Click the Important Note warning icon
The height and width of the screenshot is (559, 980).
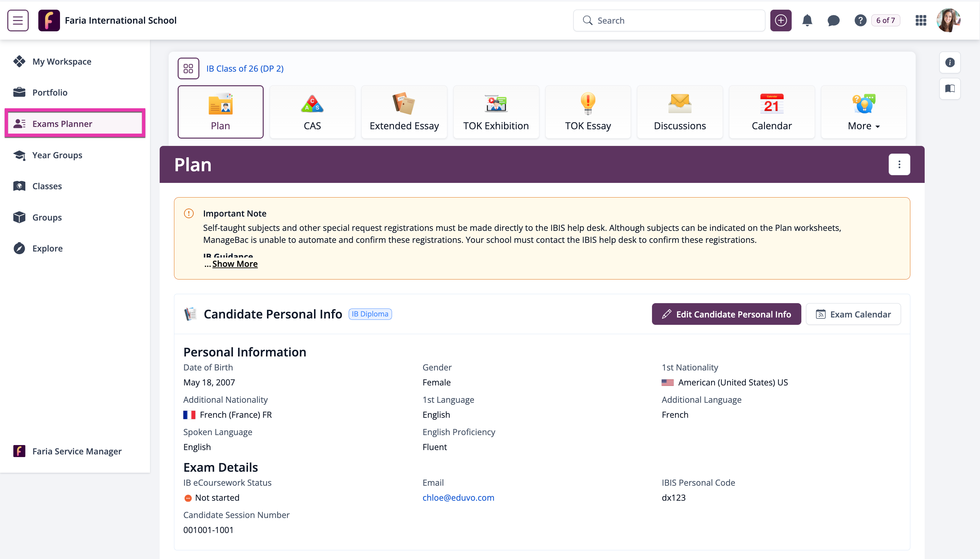tap(189, 213)
